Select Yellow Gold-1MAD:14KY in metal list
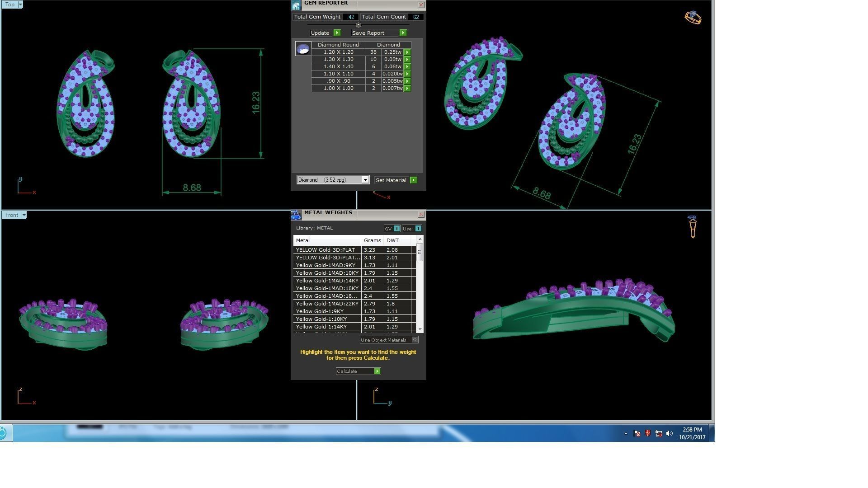 pyautogui.click(x=327, y=281)
